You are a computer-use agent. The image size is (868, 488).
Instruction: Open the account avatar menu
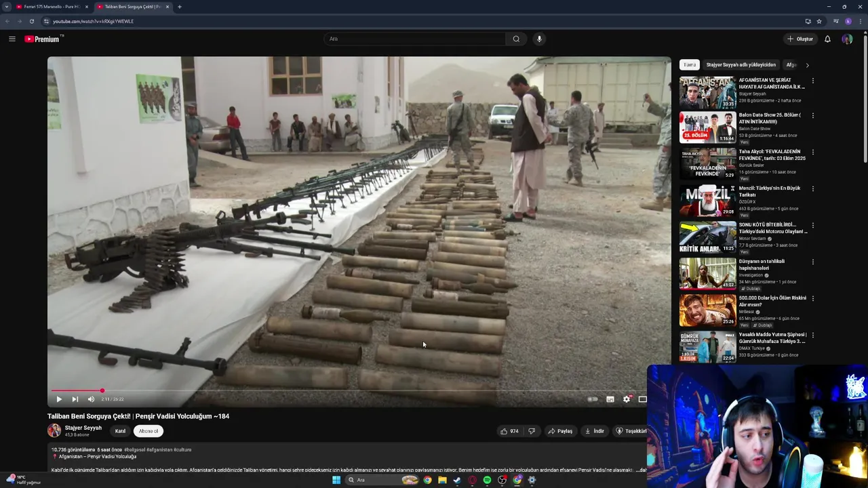847,39
